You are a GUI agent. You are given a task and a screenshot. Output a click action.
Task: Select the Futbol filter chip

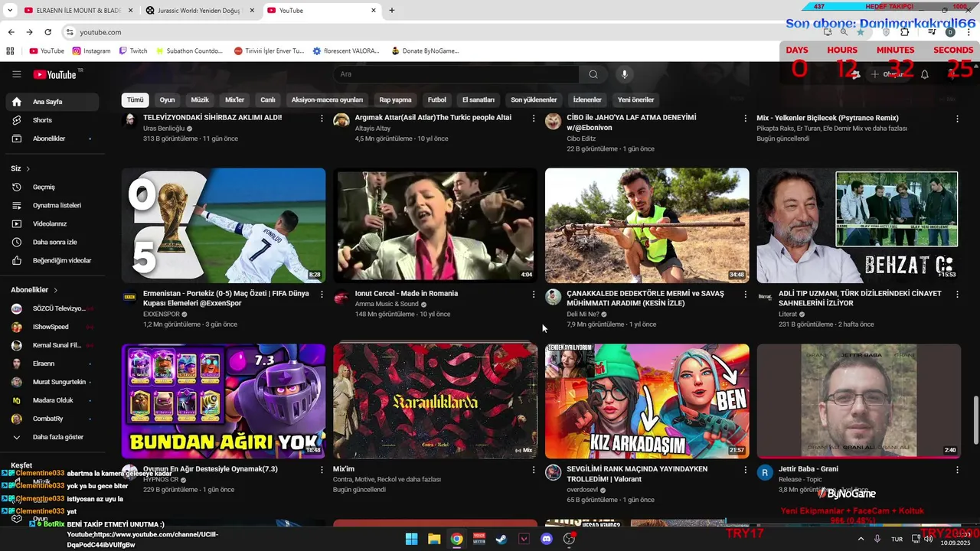(x=437, y=99)
